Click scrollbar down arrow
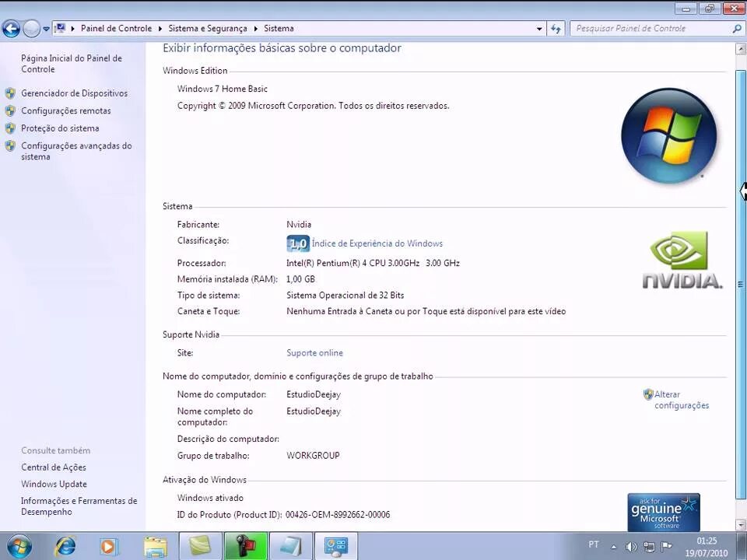This screenshot has width=747, height=560. 741,525
